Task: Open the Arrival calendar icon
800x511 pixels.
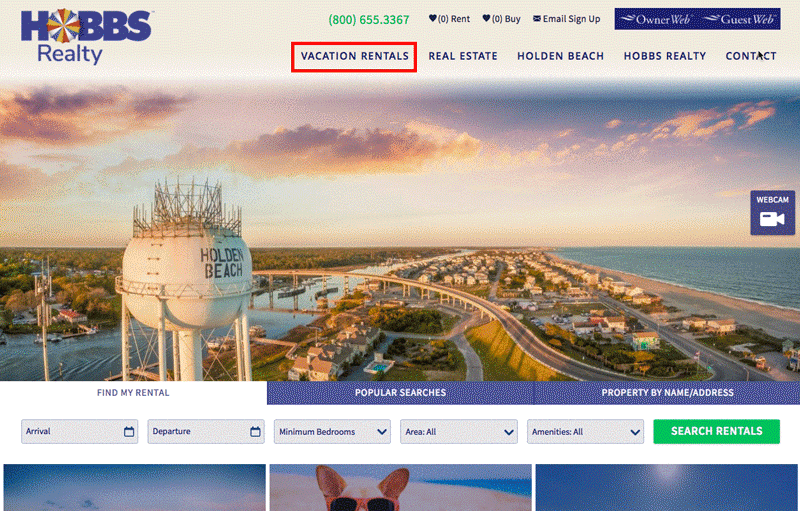Action: click(129, 432)
